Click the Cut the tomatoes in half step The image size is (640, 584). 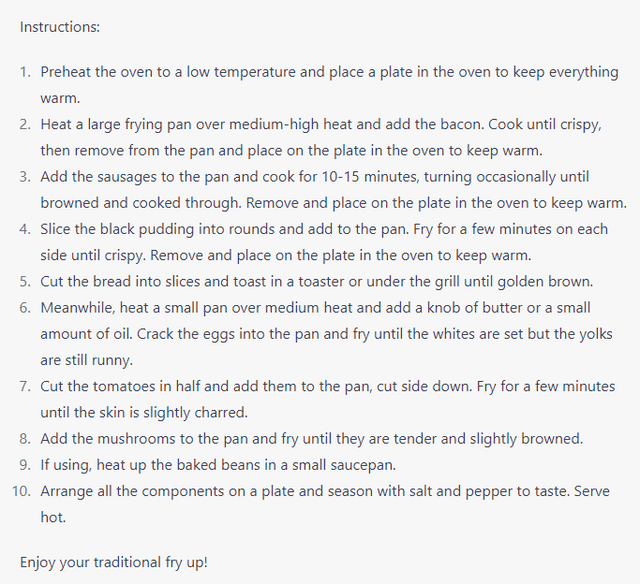328,400
